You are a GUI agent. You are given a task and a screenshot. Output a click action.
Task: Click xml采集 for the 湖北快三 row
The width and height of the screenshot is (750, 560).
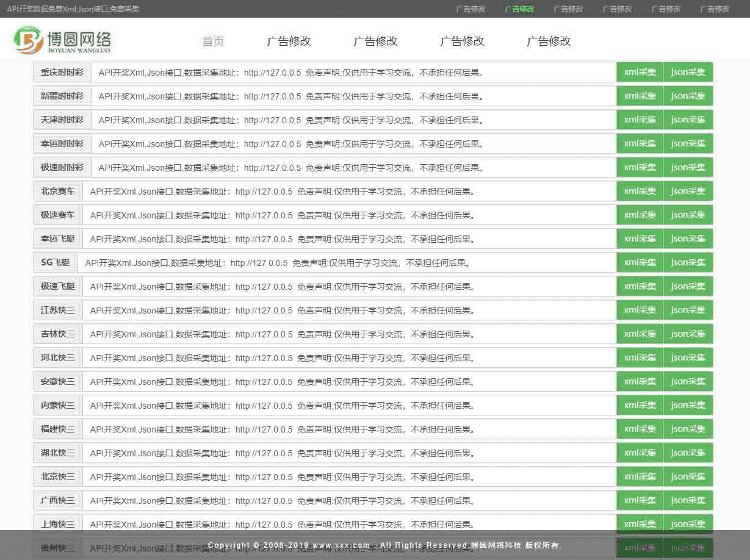click(x=639, y=453)
